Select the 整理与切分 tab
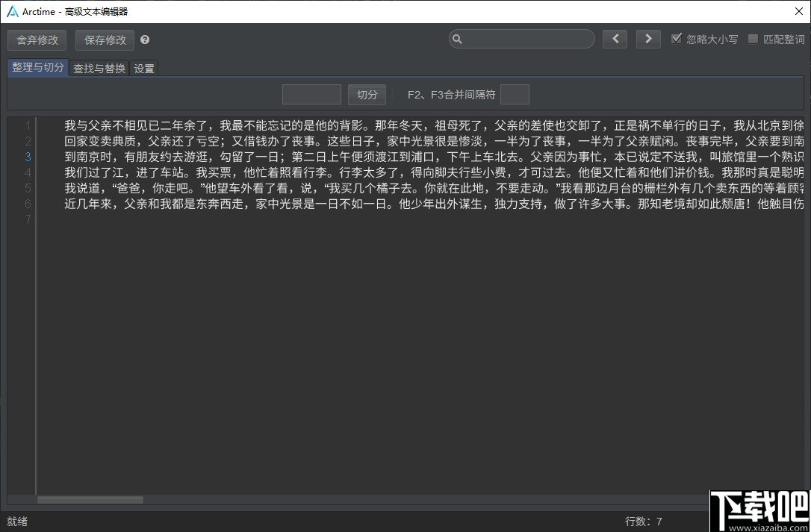811x532 pixels. pos(37,67)
